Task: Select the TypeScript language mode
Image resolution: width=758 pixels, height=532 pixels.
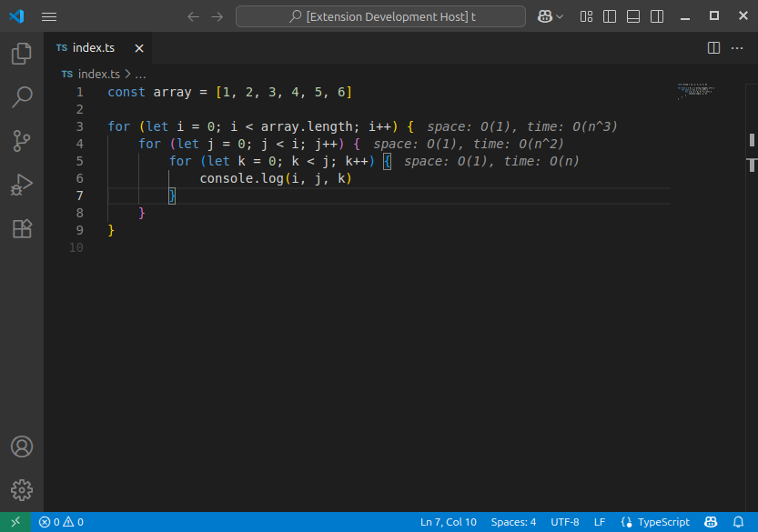Action: pos(663,522)
